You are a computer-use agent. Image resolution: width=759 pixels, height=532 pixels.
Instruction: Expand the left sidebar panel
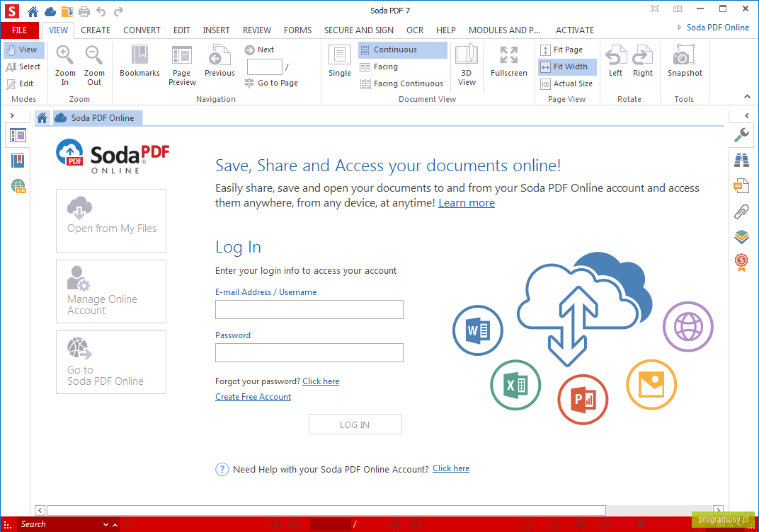[x=12, y=115]
